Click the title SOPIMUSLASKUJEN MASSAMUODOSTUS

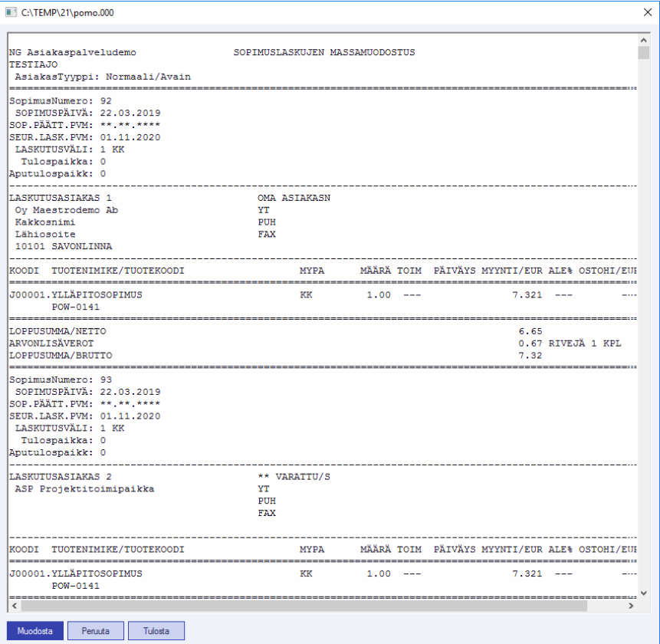(x=324, y=52)
